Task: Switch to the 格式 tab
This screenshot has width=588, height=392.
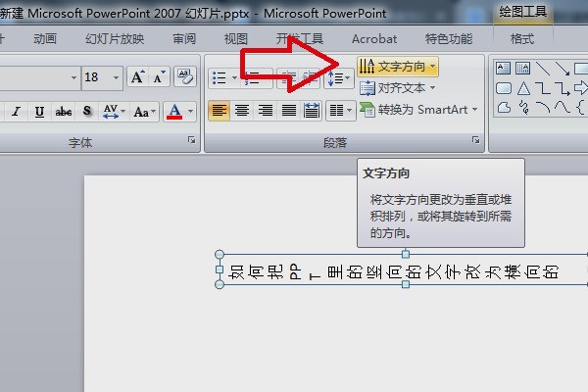Action: pyautogui.click(x=522, y=39)
